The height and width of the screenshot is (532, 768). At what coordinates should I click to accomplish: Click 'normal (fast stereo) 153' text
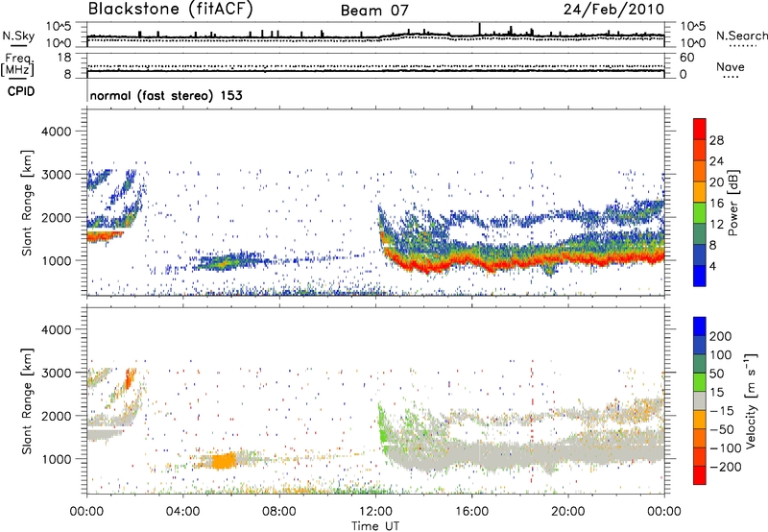click(166, 95)
